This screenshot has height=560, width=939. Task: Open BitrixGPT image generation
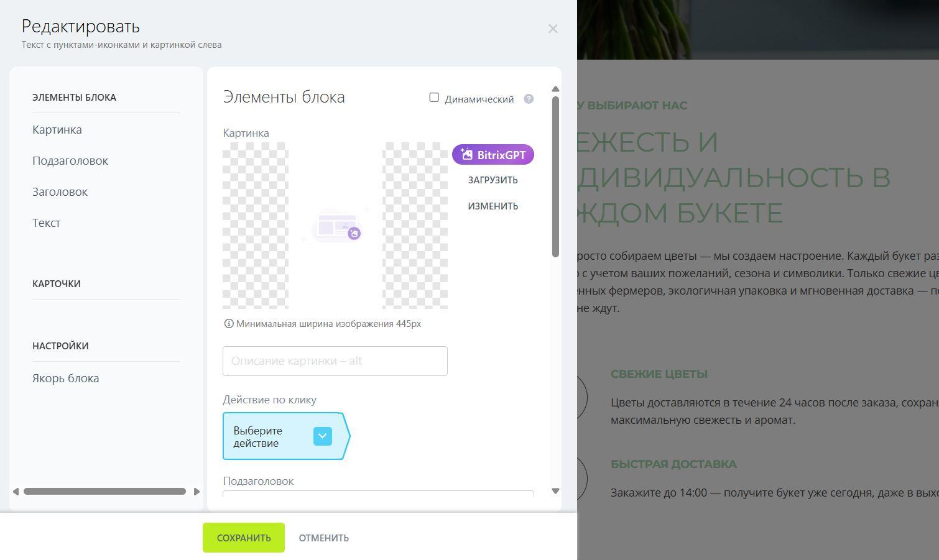point(493,154)
